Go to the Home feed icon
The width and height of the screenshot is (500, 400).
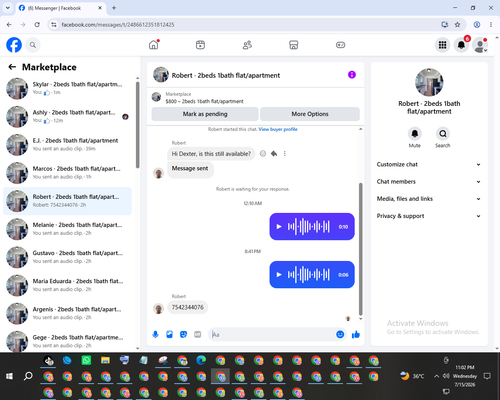pos(154,45)
